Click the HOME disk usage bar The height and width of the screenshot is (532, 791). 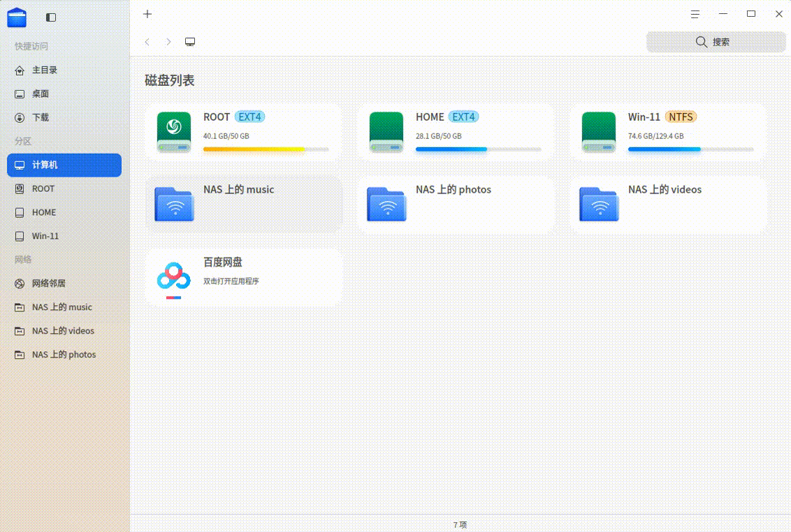point(478,149)
